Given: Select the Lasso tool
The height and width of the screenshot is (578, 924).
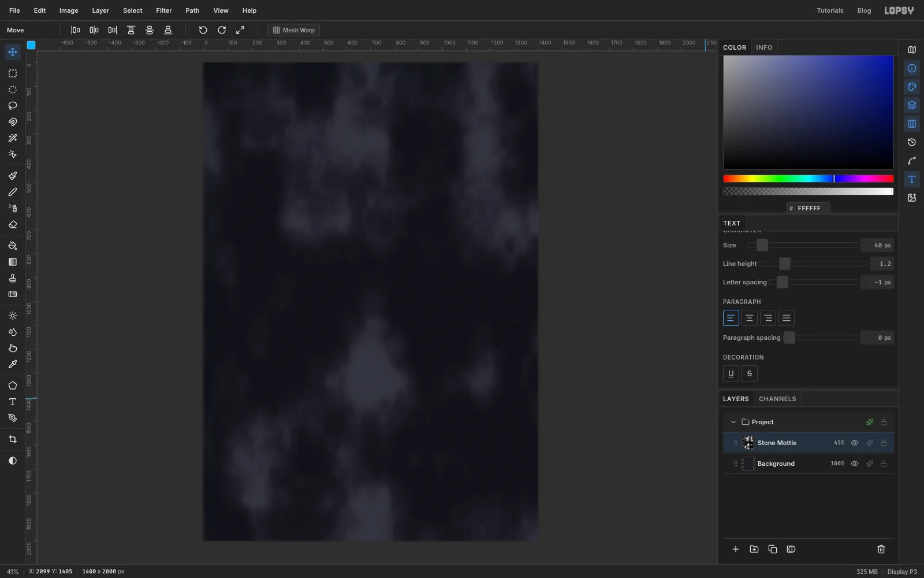Looking at the screenshot, I should point(12,106).
